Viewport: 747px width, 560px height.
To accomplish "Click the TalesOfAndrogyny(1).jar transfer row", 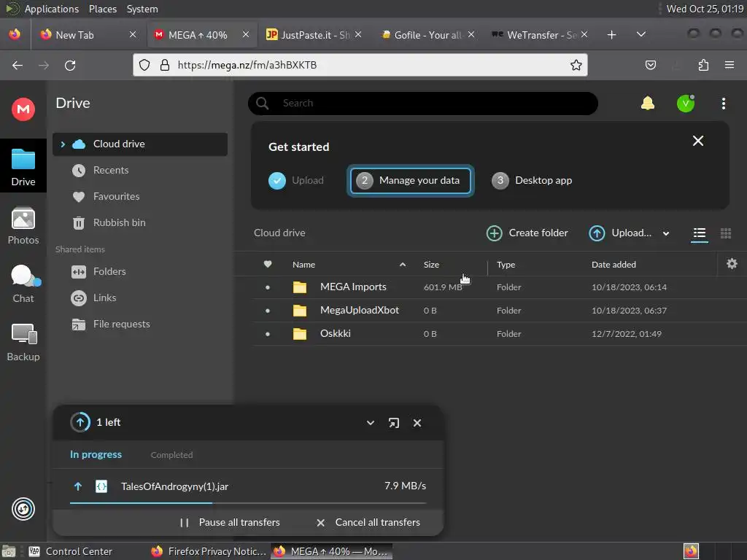I will tap(248, 486).
